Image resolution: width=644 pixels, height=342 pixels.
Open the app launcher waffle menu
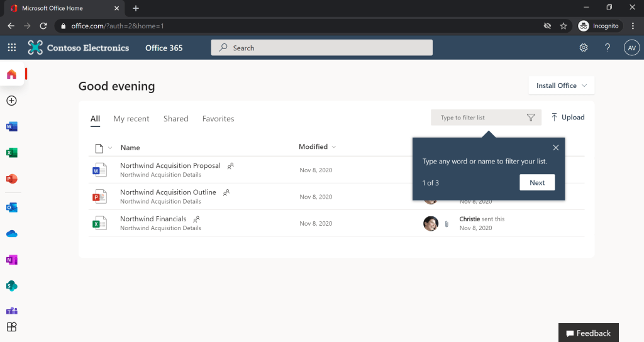coord(12,48)
